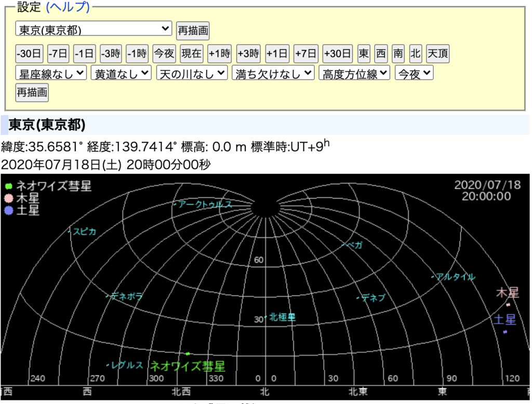Switch view to zenith with 天頂
This screenshot has width=532, height=404.
pos(437,53)
